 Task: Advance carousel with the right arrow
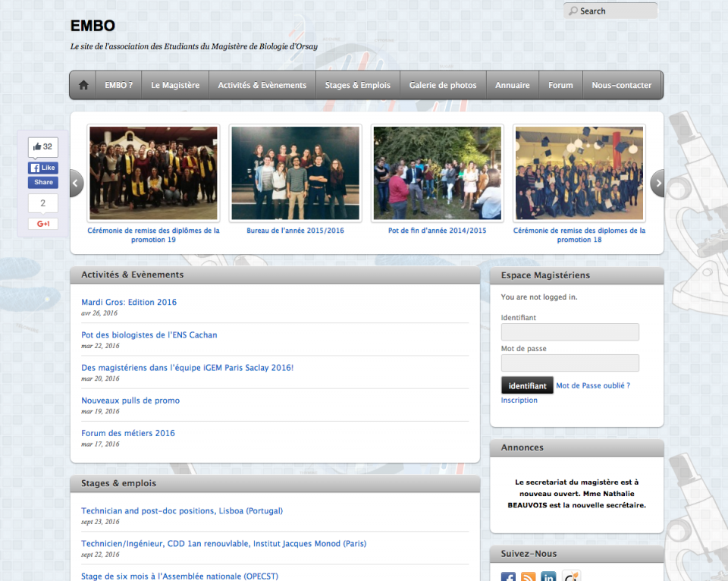click(x=657, y=183)
